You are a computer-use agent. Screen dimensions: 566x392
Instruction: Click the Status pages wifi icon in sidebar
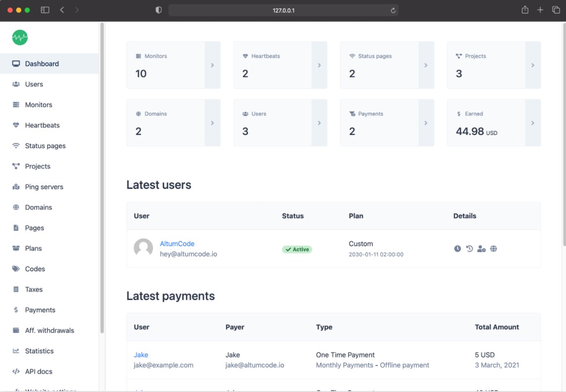tap(16, 146)
